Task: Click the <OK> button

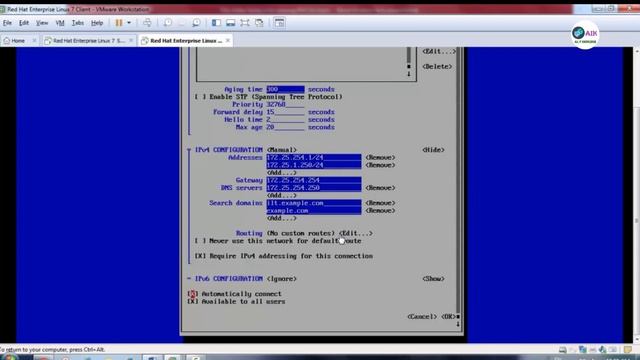Action: click(x=448, y=317)
